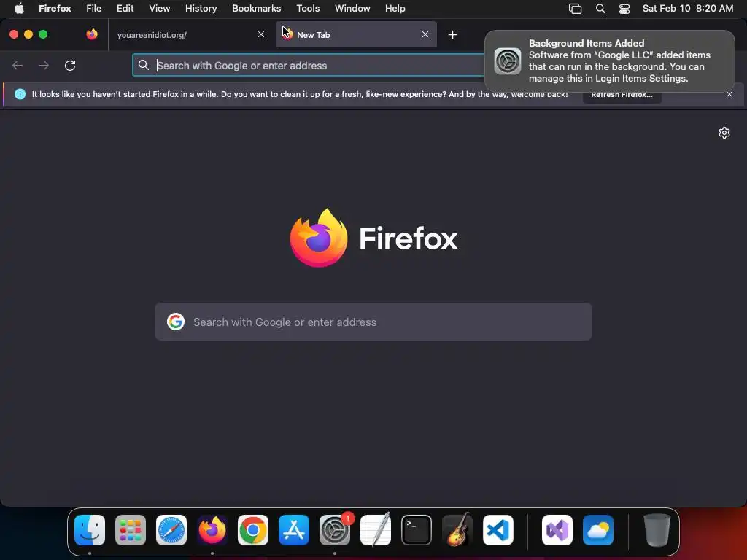The width and height of the screenshot is (747, 560).
Task: Click the Refresh Firefox button
Action: (622, 94)
